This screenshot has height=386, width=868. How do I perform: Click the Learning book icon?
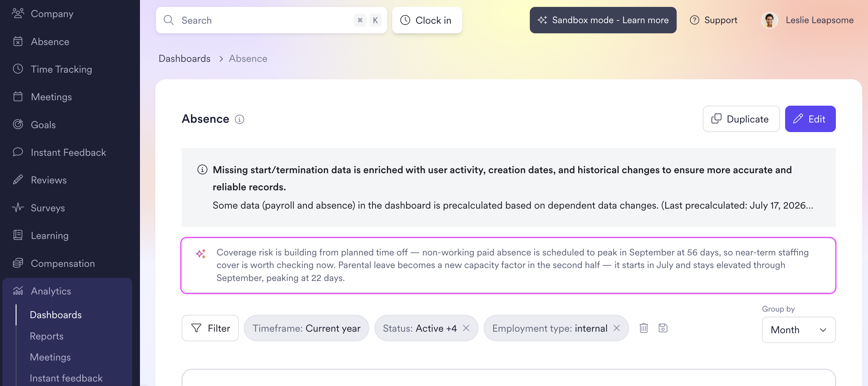coord(18,235)
